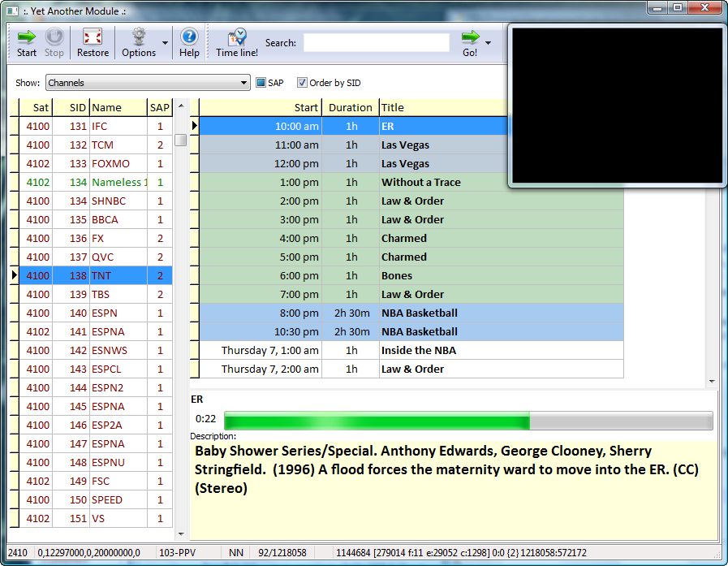This screenshot has width=728, height=566.
Task: Select the ESPN channel with SID 140
Action: point(96,313)
